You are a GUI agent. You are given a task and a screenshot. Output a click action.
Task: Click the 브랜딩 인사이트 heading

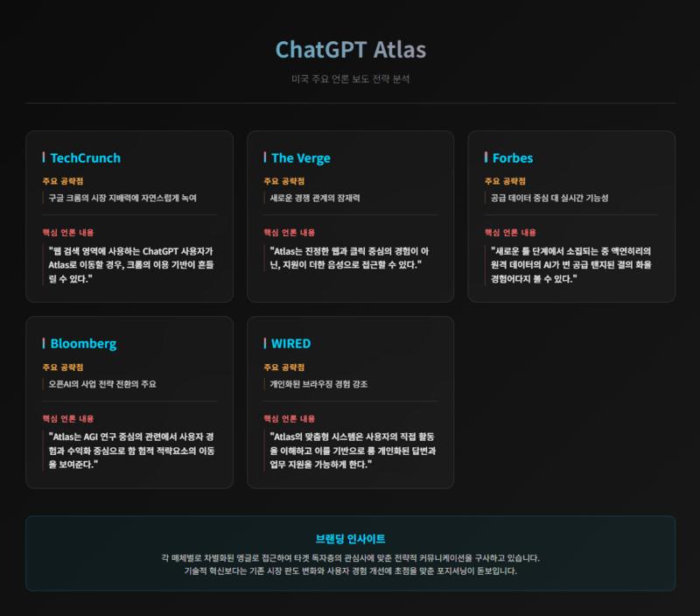(350, 539)
